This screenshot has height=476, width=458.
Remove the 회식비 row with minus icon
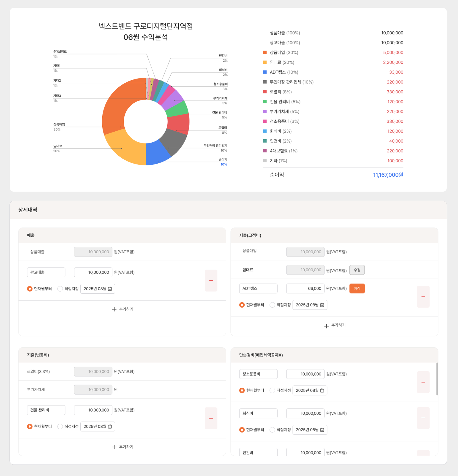point(423,418)
